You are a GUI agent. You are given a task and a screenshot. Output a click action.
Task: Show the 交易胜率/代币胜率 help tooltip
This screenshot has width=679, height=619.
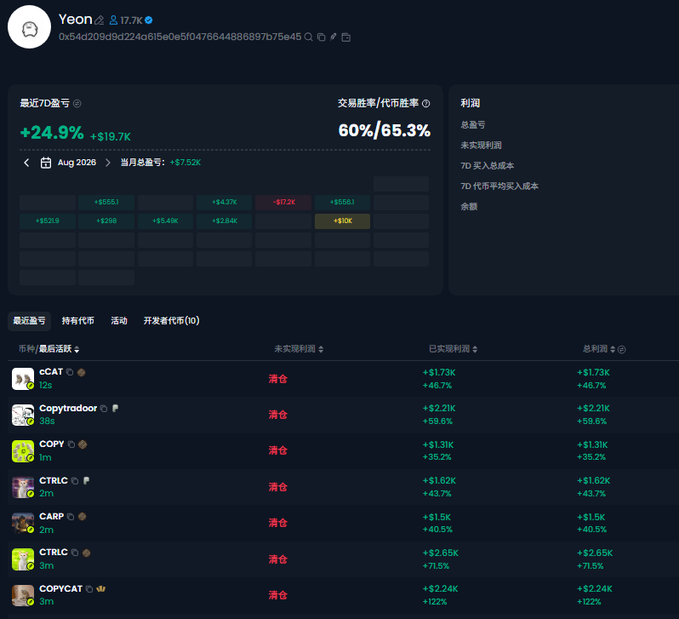click(x=426, y=103)
